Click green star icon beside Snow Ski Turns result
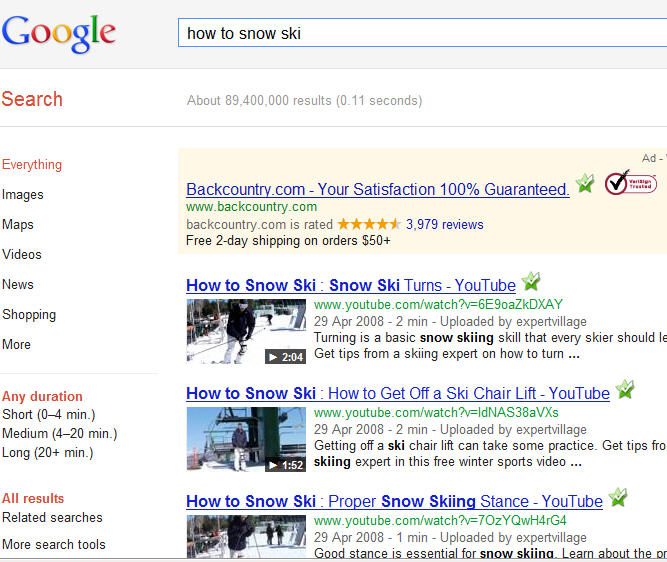This screenshot has width=667, height=562. 531,281
